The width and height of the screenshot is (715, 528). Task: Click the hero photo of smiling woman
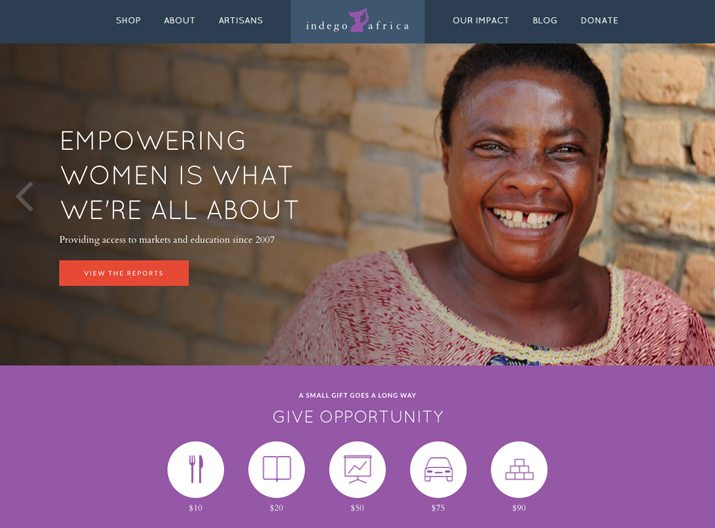pyautogui.click(x=502, y=205)
